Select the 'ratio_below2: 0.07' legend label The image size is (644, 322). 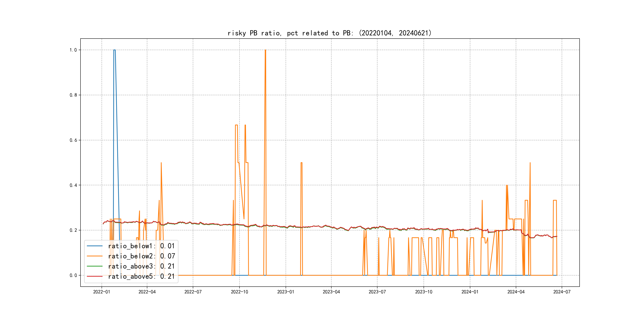click(x=141, y=256)
